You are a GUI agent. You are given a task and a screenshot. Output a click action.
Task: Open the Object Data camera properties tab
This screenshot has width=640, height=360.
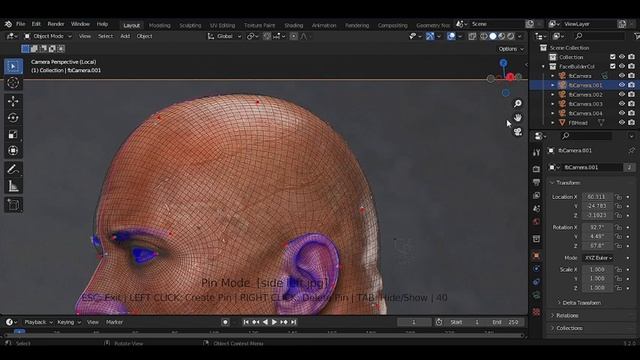536,296
